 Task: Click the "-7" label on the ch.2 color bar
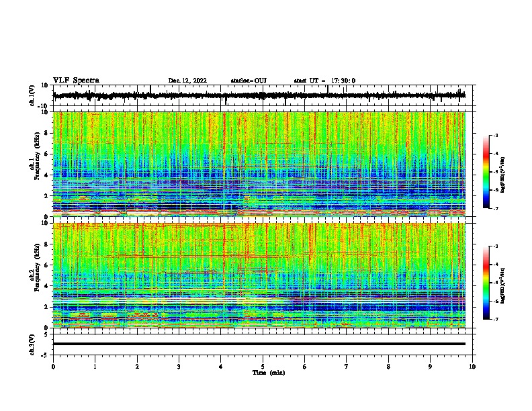click(x=495, y=319)
